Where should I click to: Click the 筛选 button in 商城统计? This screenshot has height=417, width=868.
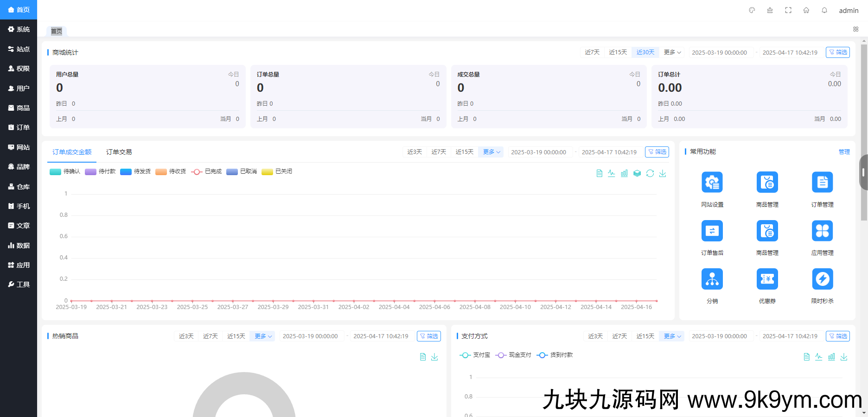[838, 52]
